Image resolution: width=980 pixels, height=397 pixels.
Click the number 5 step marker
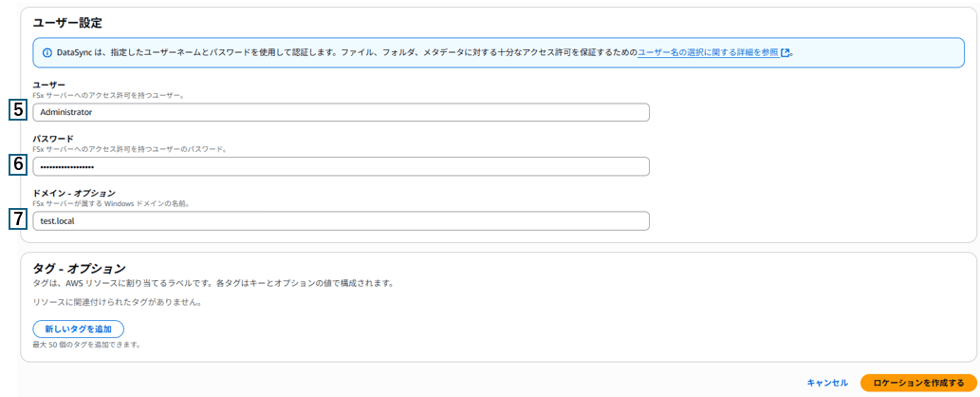[x=18, y=111]
